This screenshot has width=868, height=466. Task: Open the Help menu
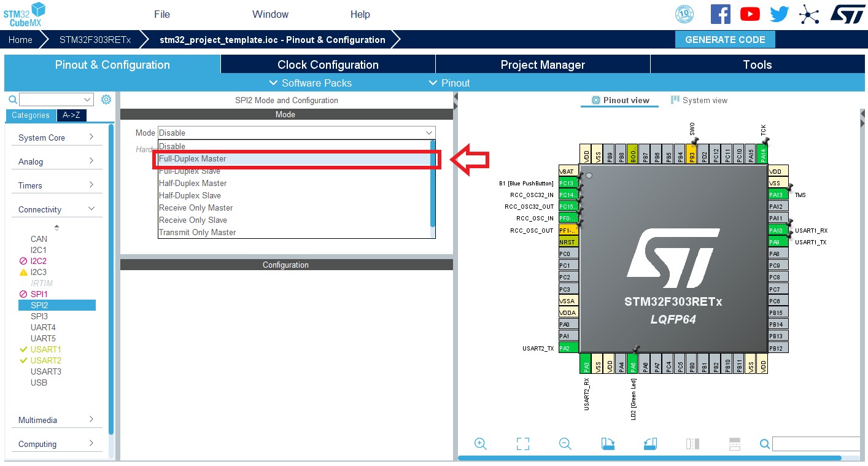point(360,14)
